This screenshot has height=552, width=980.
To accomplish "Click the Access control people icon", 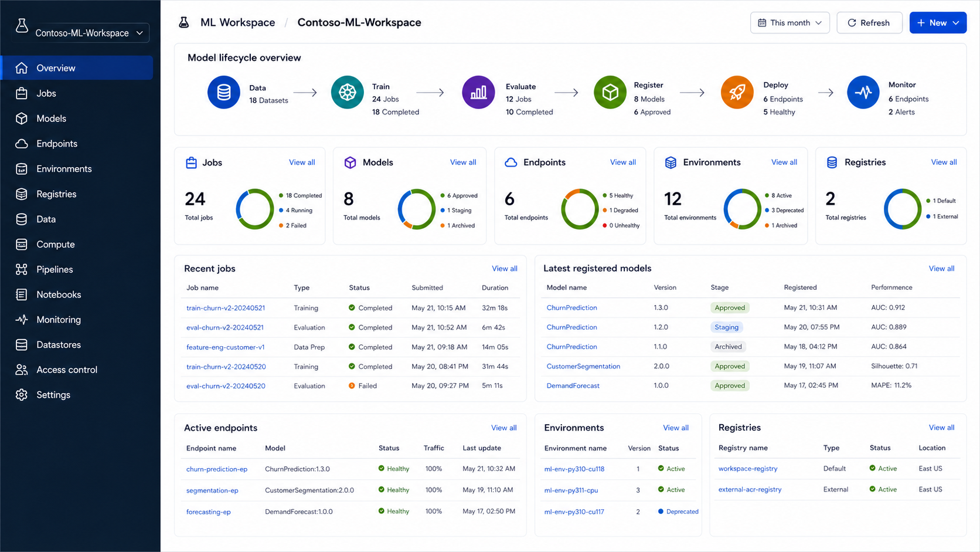I will click(22, 370).
